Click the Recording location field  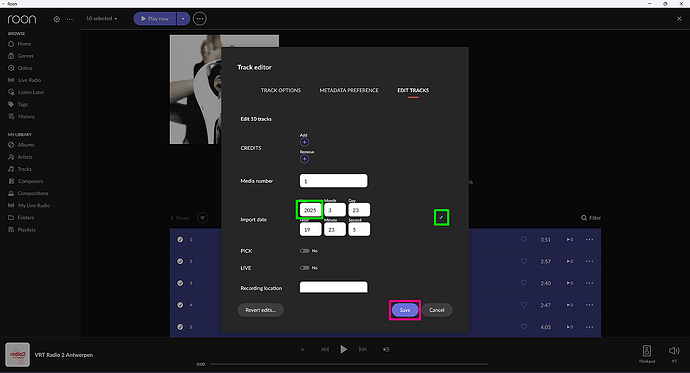(334, 287)
